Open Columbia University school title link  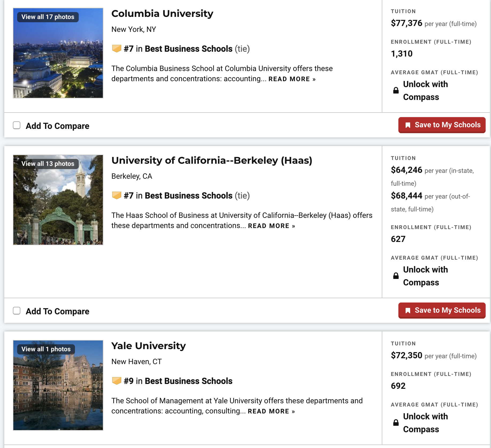tap(162, 14)
